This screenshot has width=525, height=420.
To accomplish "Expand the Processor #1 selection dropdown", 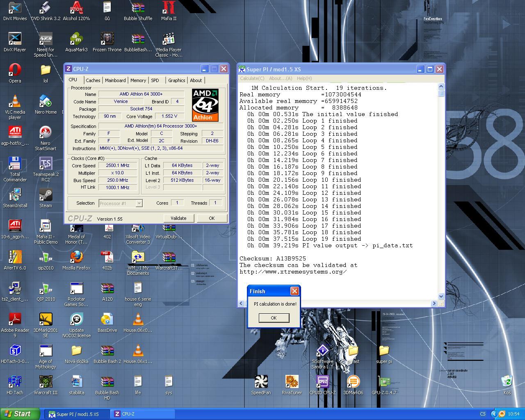I will click(139, 203).
